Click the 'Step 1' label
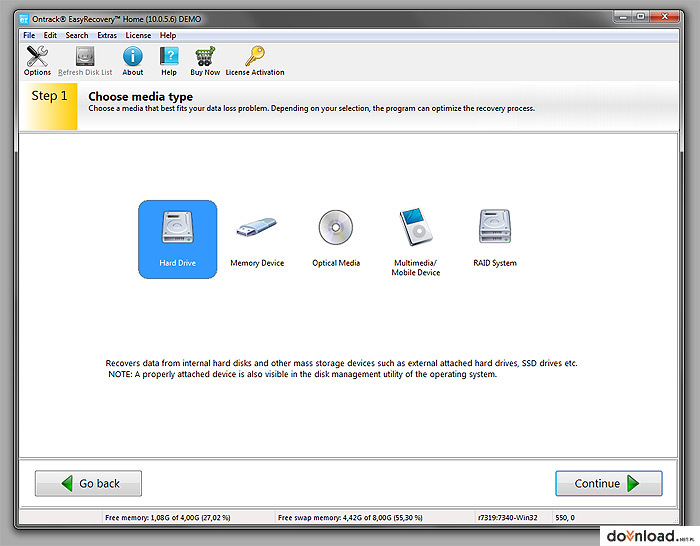Screen dimensions: 700x546 click(x=49, y=96)
